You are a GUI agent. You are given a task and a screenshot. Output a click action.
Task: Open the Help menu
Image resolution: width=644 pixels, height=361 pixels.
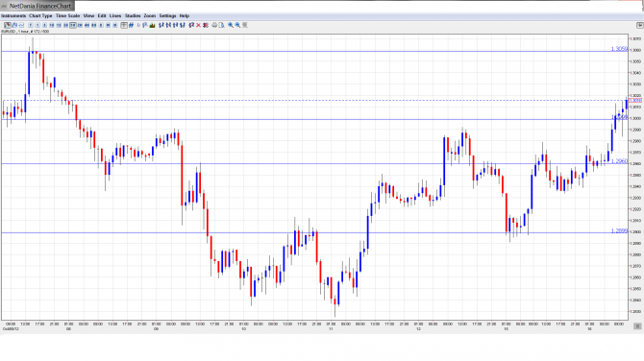pyautogui.click(x=185, y=15)
